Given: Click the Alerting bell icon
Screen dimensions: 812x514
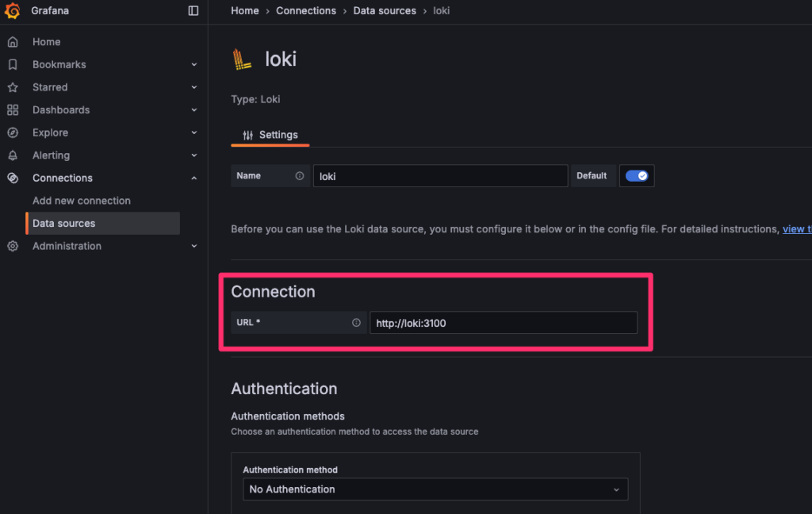Looking at the screenshot, I should [x=13, y=155].
